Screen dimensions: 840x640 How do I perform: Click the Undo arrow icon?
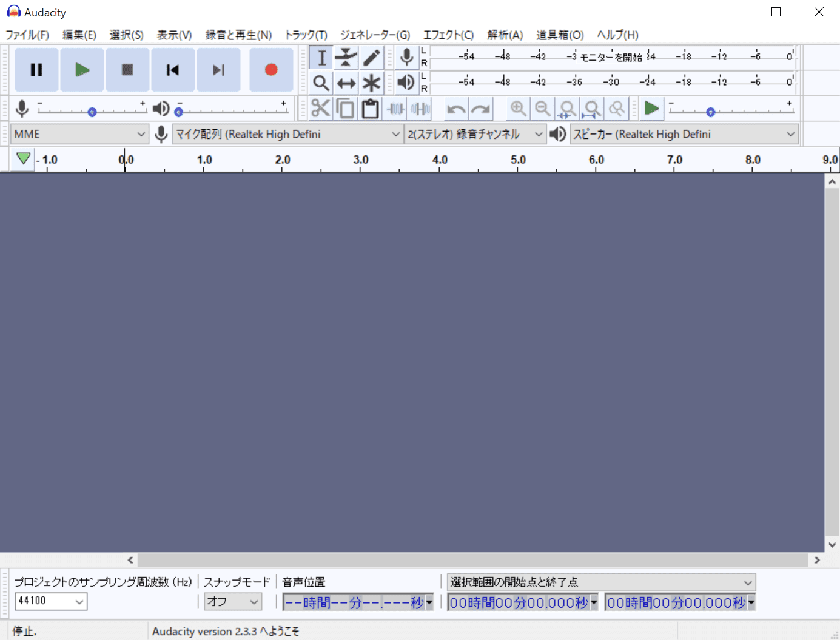click(x=456, y=109)
